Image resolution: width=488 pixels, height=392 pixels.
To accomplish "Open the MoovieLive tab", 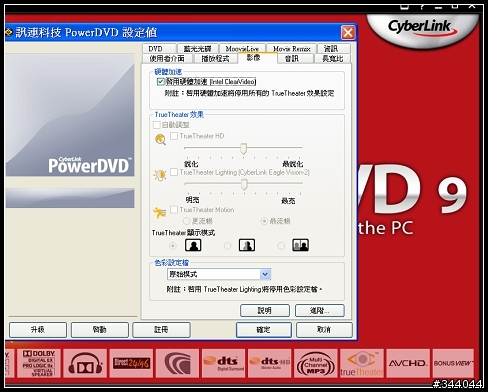I will (x=242, y=49).
